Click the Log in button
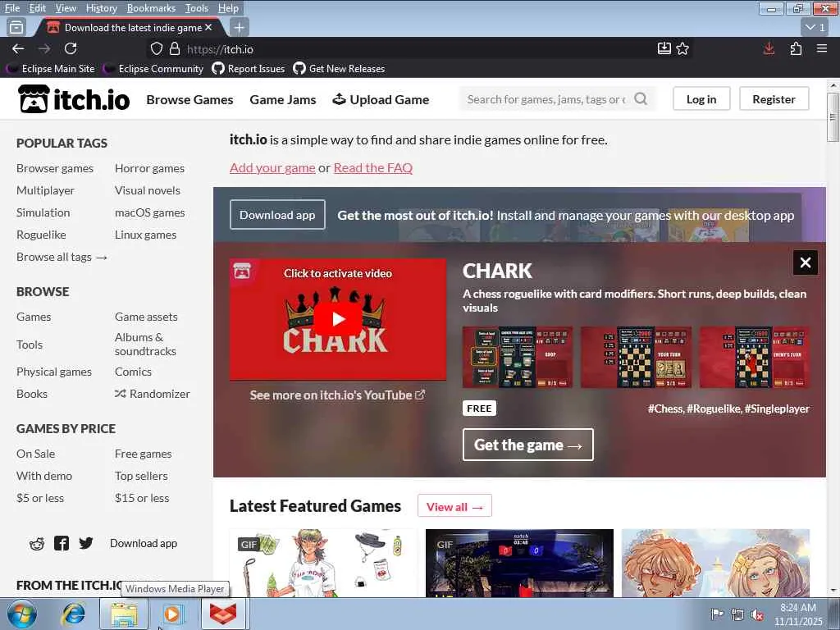Screen dimensions: 840x630 coord(701,99)
